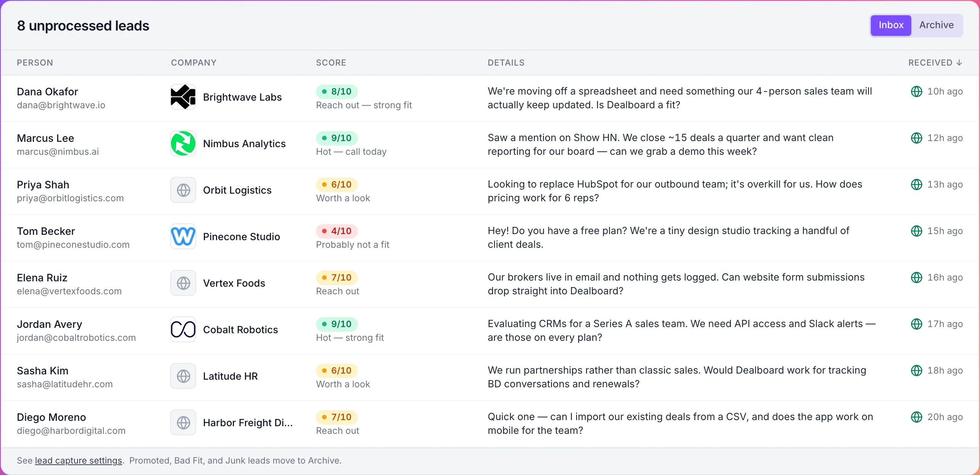Sort by the Received column header
This screenshot has height=475, width=980.
pyautogui.click(x=935, y=63)
